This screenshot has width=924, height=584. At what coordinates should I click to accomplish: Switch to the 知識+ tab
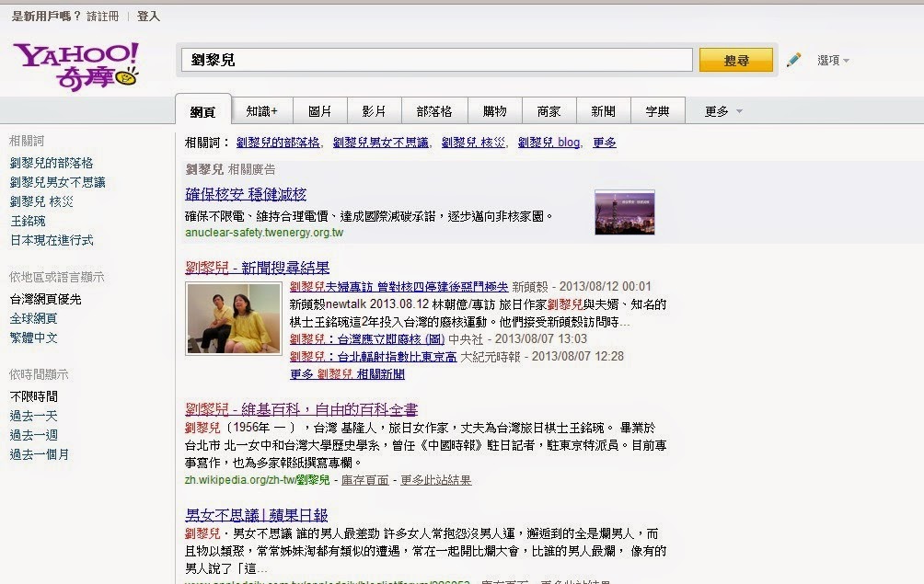261,110
